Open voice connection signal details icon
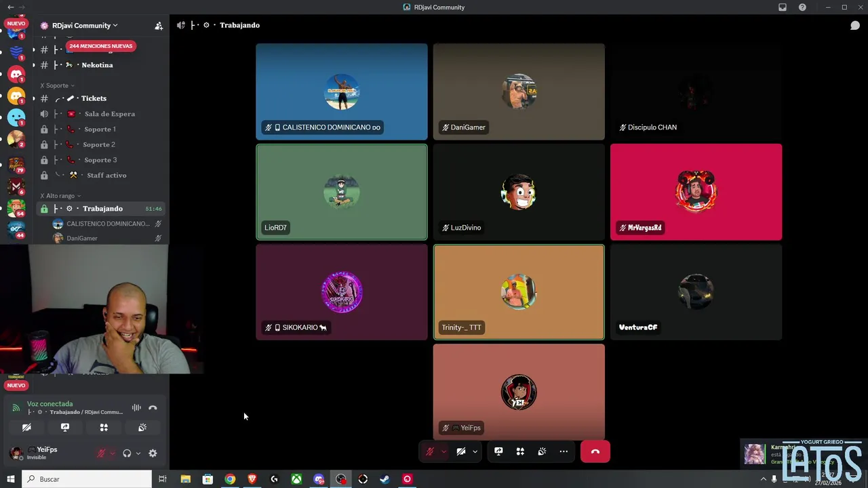This screenshot has height=488, width=868. [x=16, y=408]
